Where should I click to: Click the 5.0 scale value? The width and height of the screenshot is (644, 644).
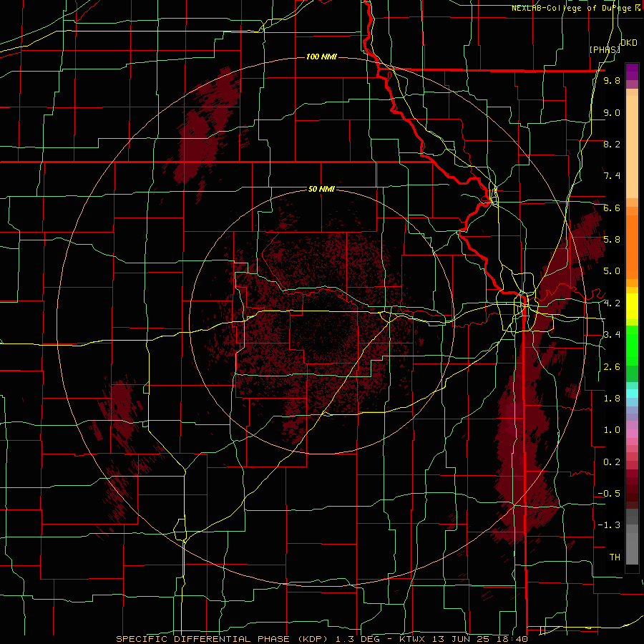[612, 271]
